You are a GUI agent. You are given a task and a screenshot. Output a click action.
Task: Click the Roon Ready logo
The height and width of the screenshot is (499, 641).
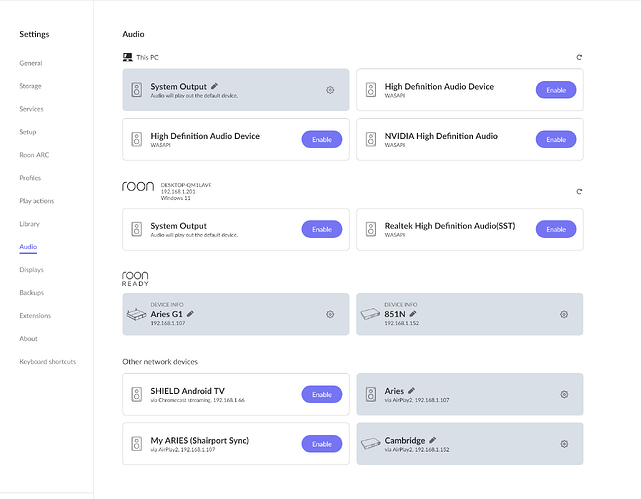coord(135,279)
